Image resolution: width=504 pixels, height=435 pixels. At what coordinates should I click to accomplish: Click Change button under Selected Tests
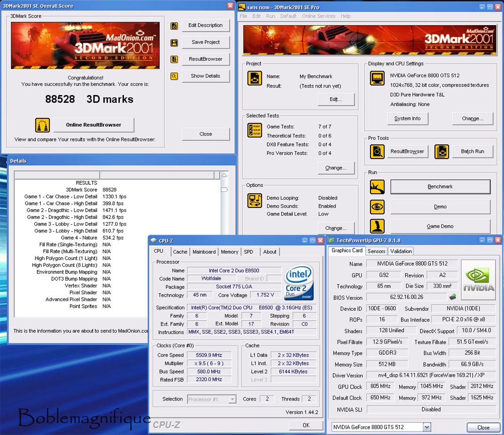tap(336, 168)
